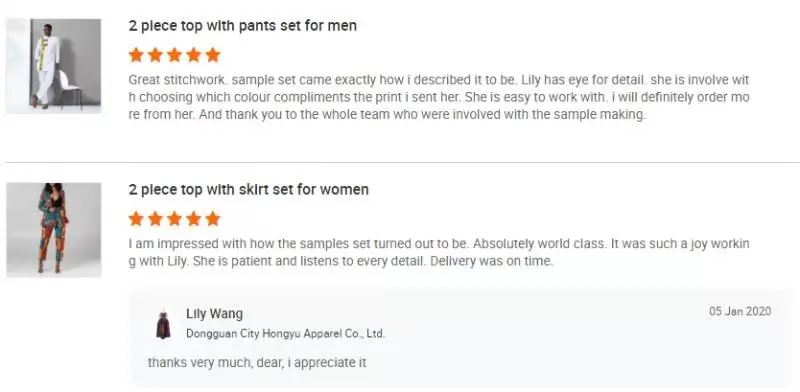Click the first star of the men's set rating
Viewport: 800px width, 392px height.
136,55
